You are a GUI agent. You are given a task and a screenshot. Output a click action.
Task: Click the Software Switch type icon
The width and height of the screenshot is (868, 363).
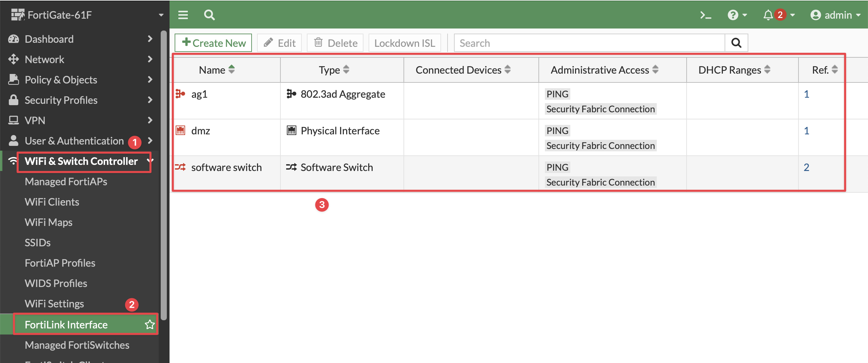[x=291, y=167]
